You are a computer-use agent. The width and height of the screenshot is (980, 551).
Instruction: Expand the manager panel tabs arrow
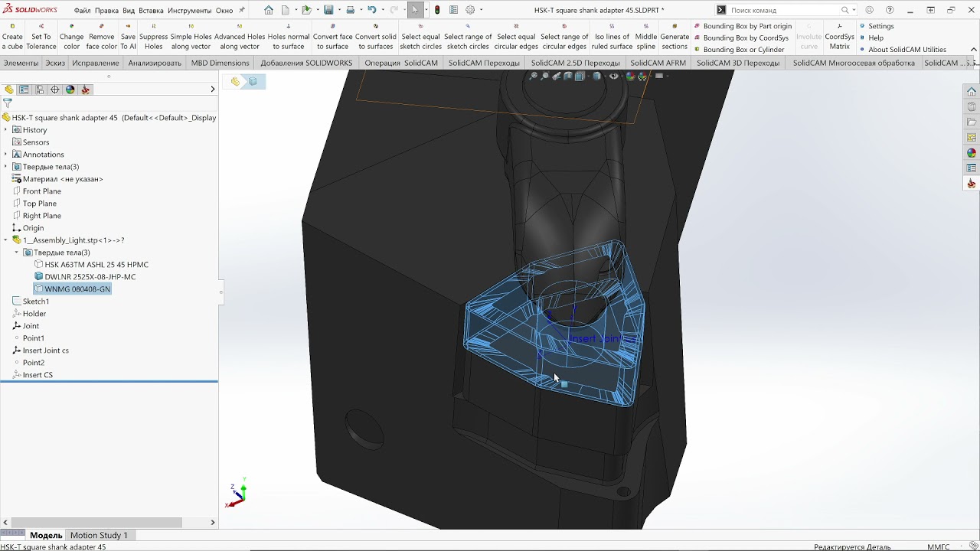212,90
